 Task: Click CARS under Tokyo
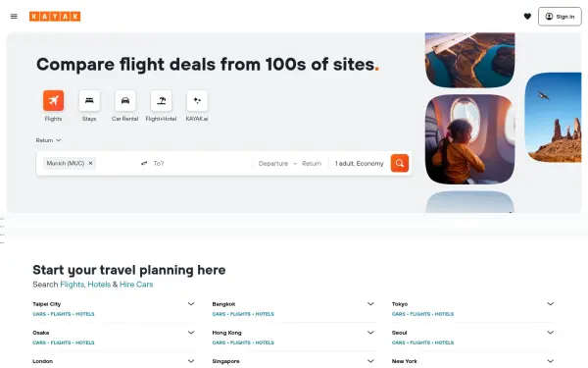pos(399,314)
